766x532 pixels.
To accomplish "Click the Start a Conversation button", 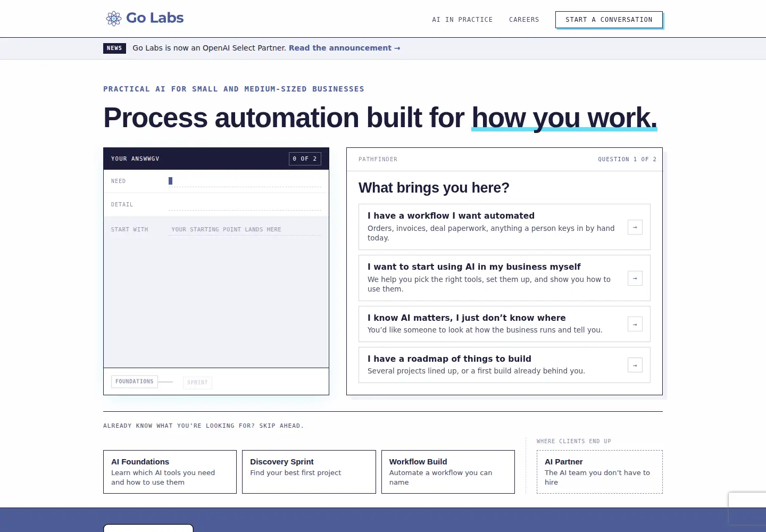I will pyautogui.click(x=609, y=20).
